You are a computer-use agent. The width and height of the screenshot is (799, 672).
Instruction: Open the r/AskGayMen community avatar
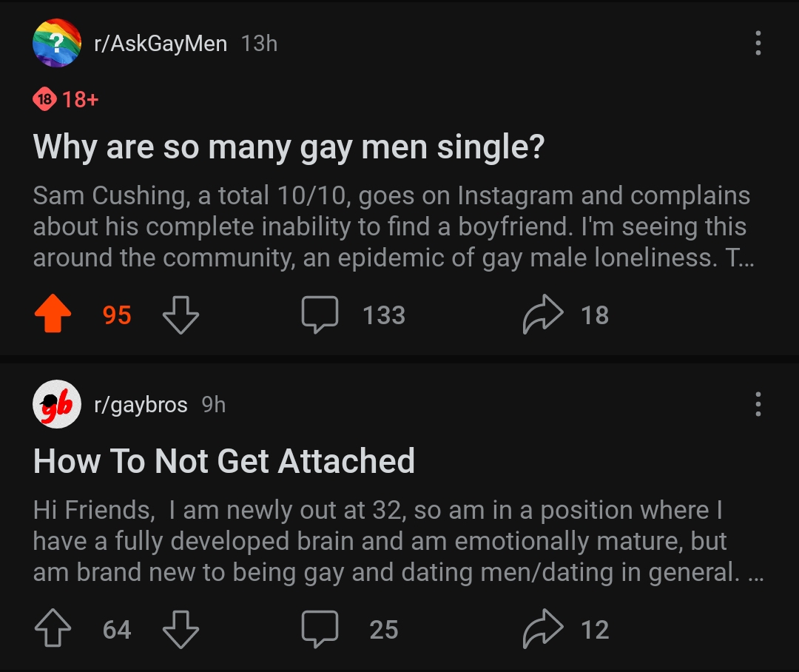(57, 44)
